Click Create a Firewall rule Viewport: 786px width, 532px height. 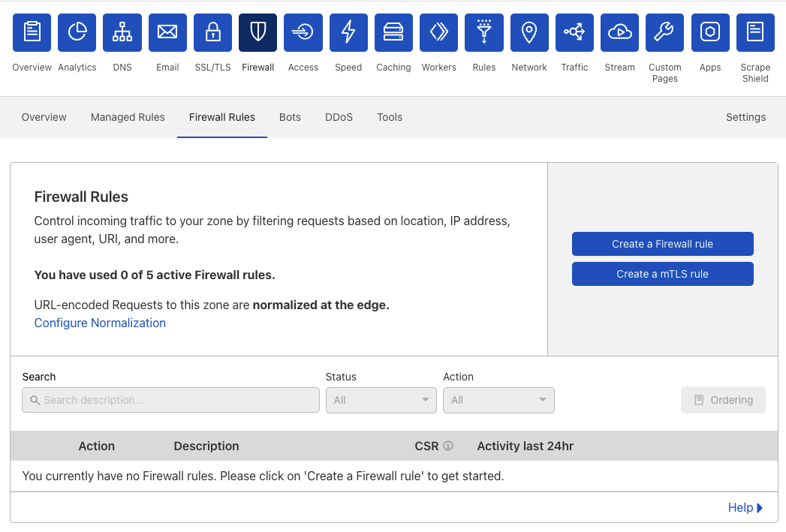click(x=662, y=244)
